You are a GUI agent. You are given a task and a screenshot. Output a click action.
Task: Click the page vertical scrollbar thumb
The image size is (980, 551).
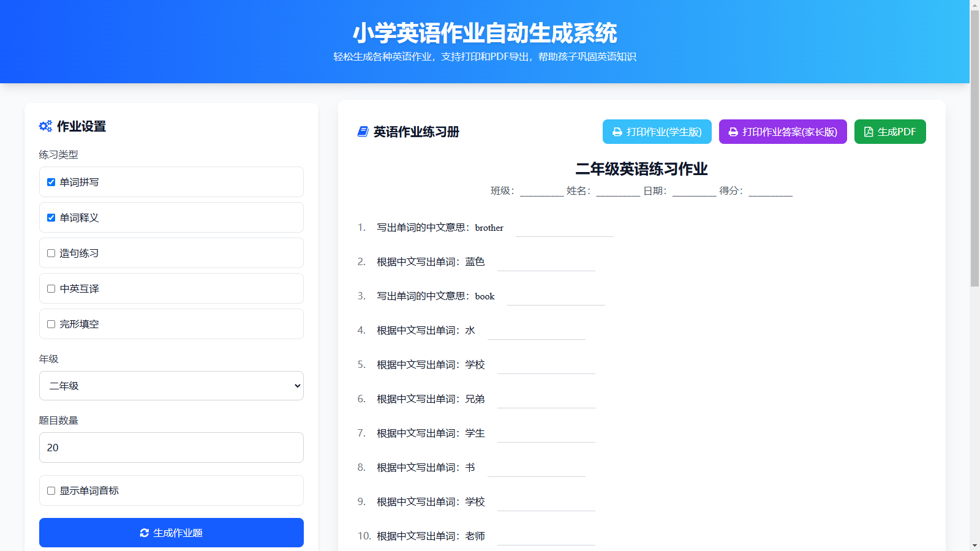pyautogui.click(x=974, y=147)
